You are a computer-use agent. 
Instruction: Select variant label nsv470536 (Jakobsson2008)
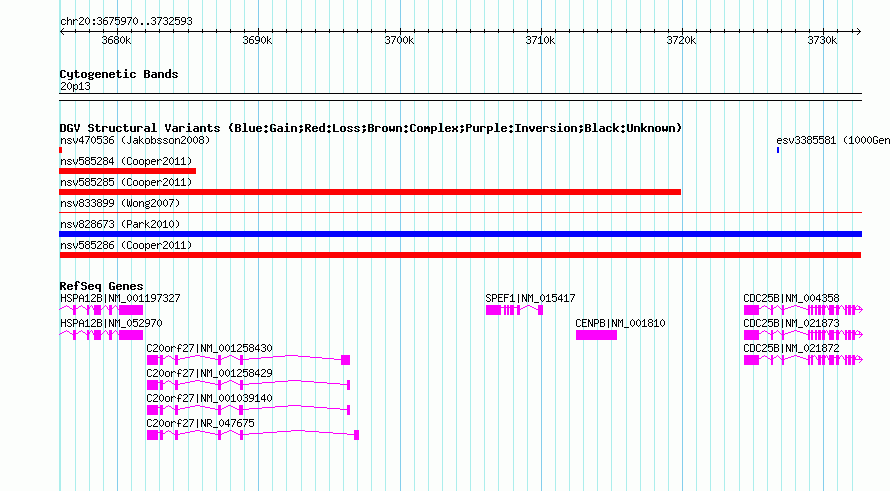pos(135,140)
